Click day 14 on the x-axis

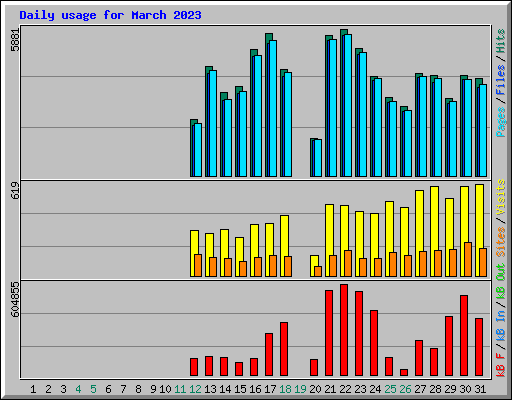(225, 389)
